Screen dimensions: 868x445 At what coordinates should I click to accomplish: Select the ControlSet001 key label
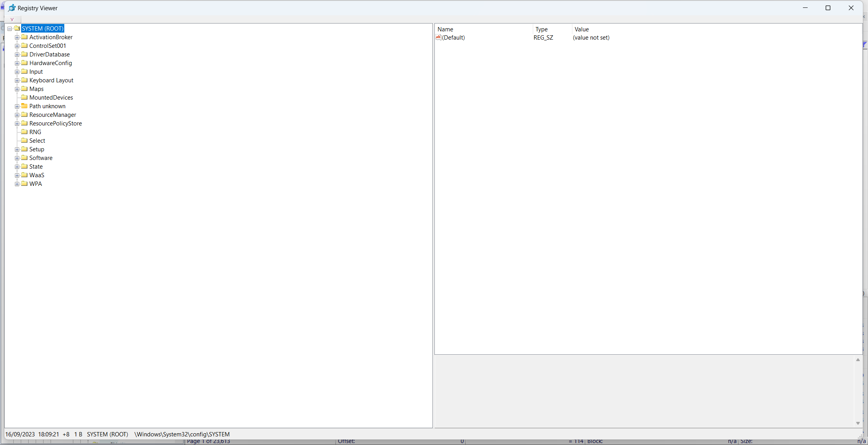coord(48,46)
